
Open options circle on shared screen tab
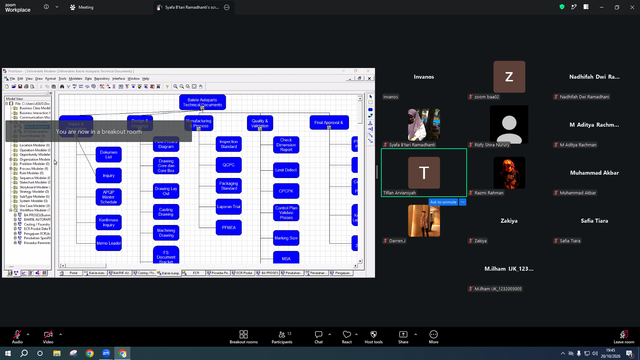click(x=227, y=7)
